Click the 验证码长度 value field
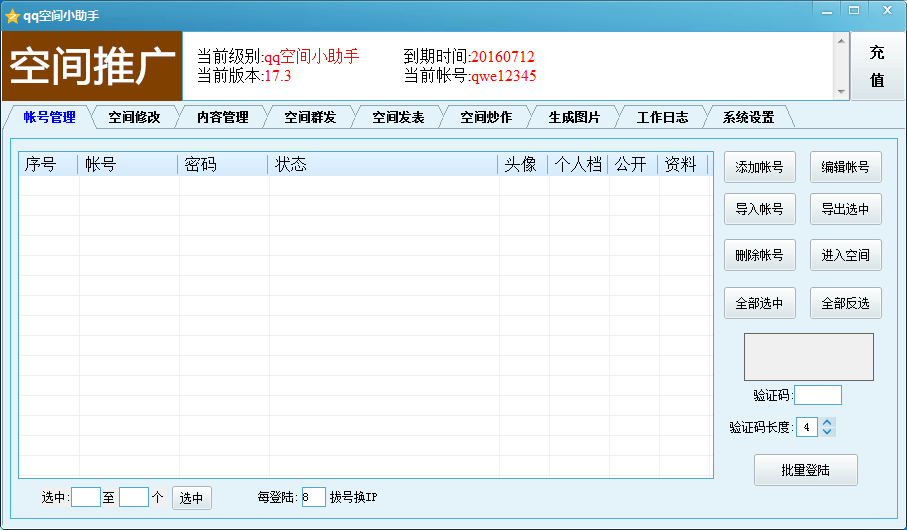The image size is (907, 530). pyautogui.click(x=806, y=427)
